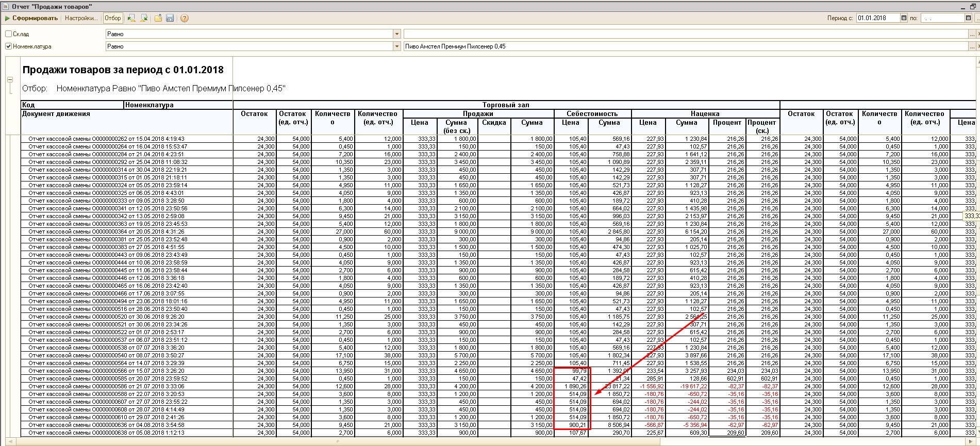The height and width of the screenshot is (446, 980).
Task: Select the first row, cash shift report 0000000262
Action: tap(106, 139)
